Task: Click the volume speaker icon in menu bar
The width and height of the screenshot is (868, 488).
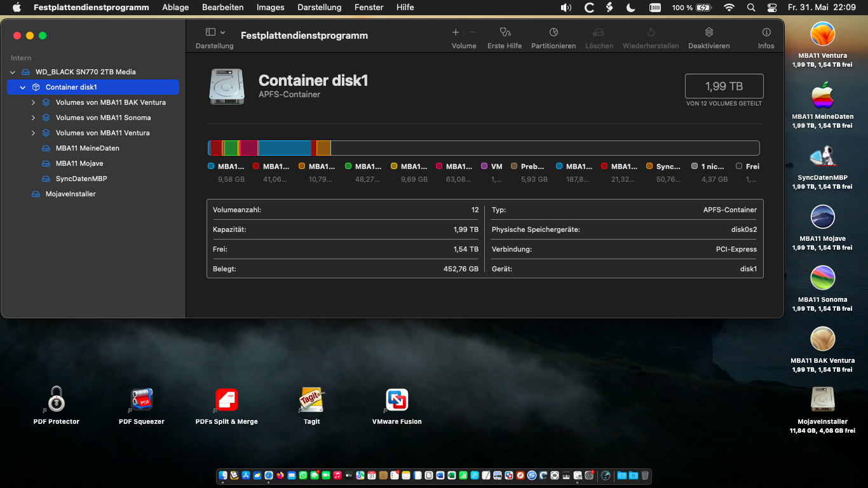Action: [566, 8]
